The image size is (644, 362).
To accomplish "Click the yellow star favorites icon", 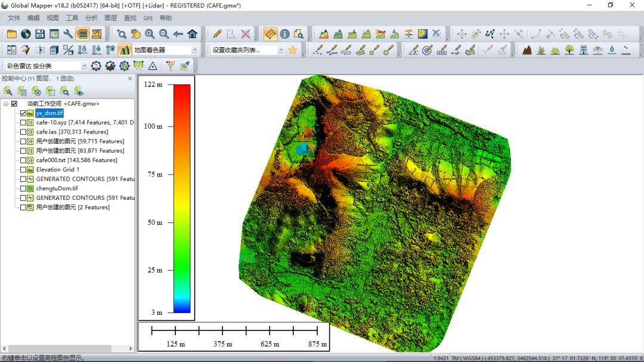I will [x=292, y=50].
